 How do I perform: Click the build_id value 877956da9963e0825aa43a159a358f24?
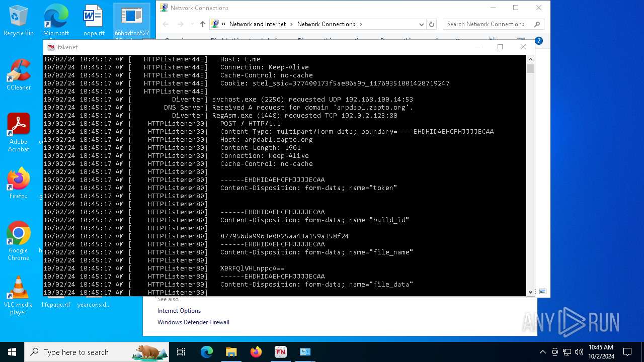pyautogui.click(x=284, y=236)
